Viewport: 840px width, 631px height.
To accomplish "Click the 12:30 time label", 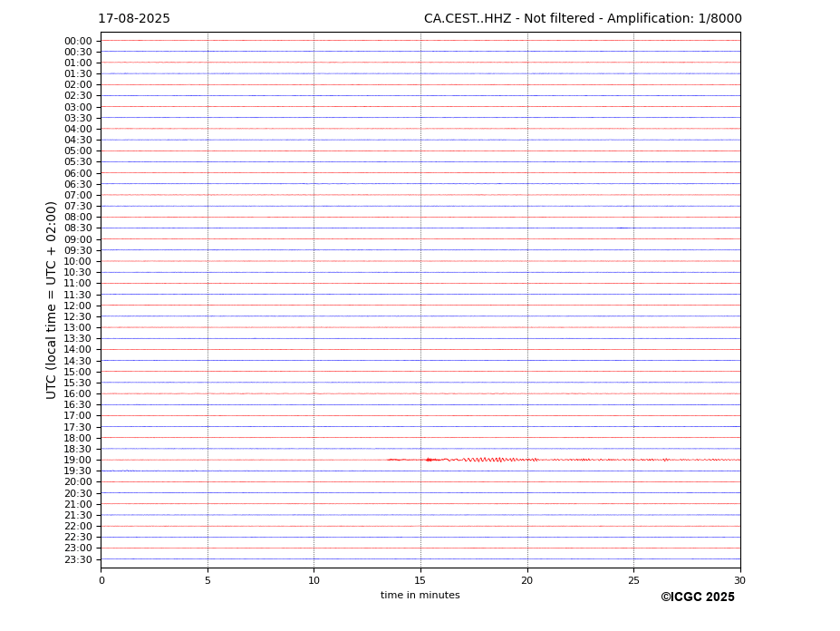I will [78, 316].
